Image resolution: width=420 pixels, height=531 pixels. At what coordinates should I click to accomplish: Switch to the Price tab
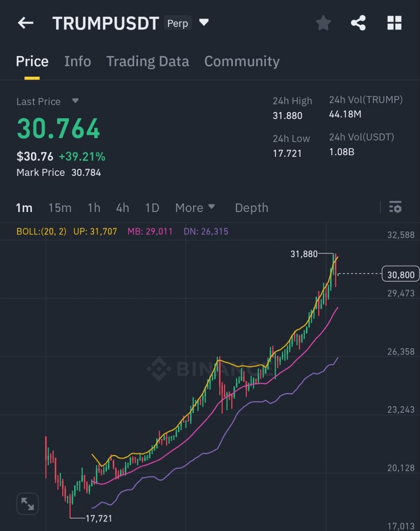coord(32,61)
